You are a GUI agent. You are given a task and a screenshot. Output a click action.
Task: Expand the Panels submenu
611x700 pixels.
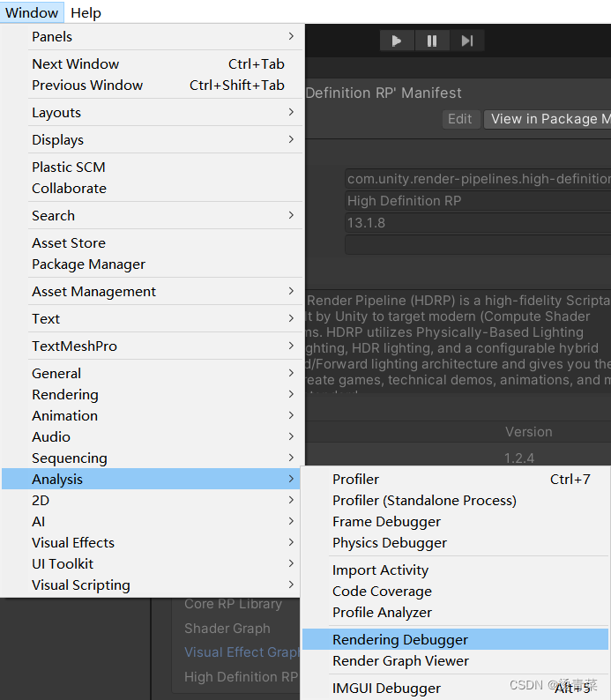click(153, 37)
